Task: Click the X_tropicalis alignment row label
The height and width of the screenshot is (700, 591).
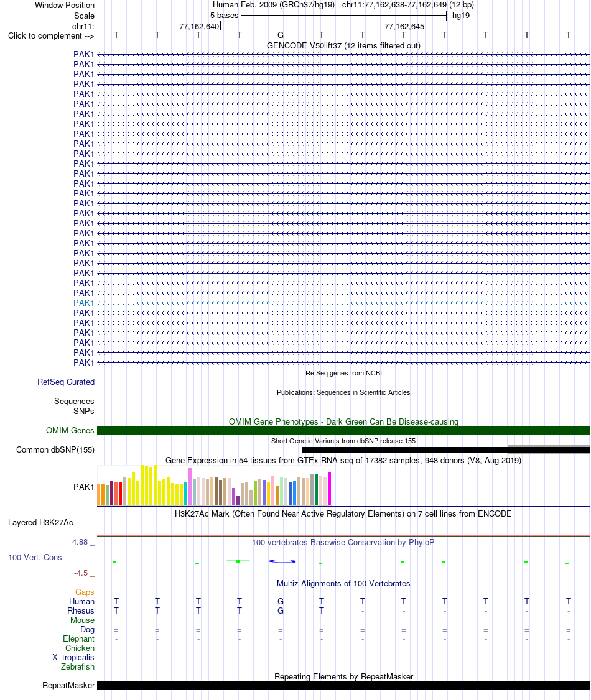Action: point(73,657)
